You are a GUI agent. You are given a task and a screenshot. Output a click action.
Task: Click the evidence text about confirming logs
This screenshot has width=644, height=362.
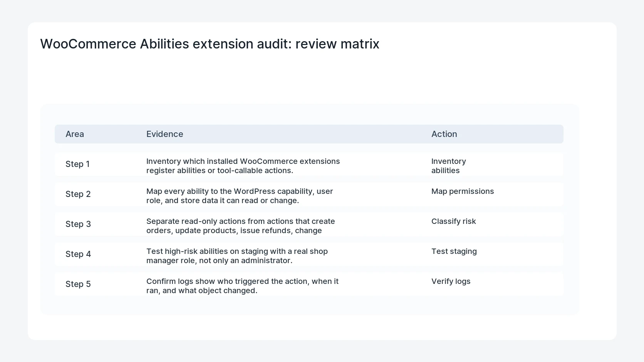[x=242, y=286]
